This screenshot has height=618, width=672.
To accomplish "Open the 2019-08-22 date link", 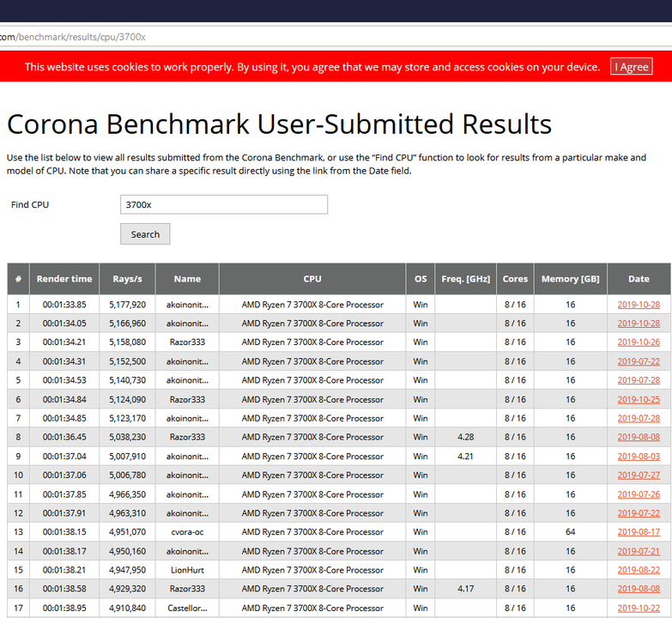I will [x=639, y=571].
